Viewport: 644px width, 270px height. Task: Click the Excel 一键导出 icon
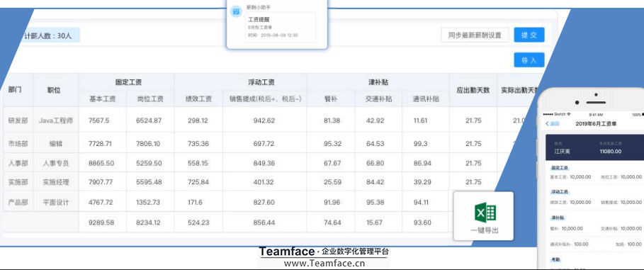pos(485,213)
